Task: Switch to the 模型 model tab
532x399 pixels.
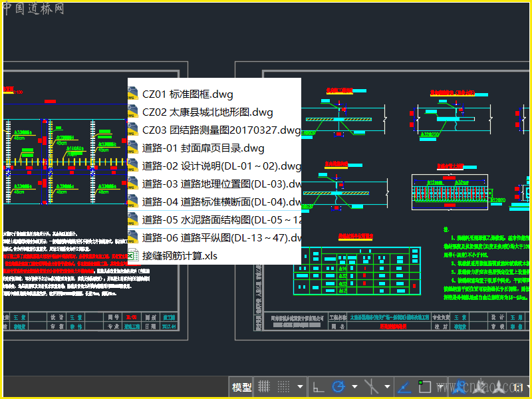Action: 241,387
